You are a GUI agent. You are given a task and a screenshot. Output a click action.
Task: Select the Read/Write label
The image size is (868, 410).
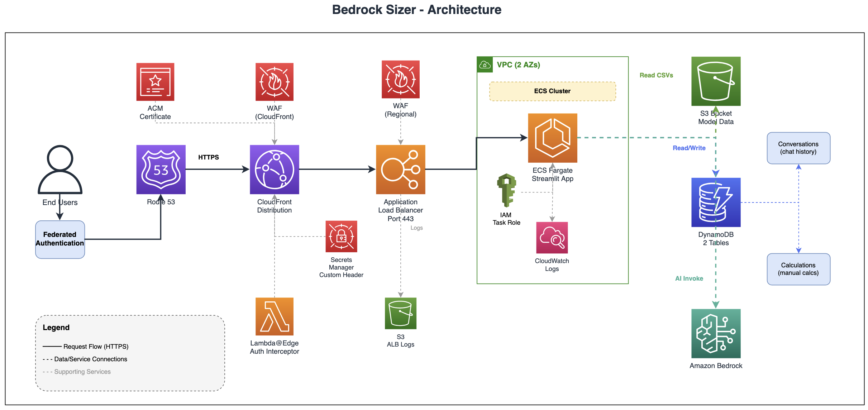click(x=689, y=148)
